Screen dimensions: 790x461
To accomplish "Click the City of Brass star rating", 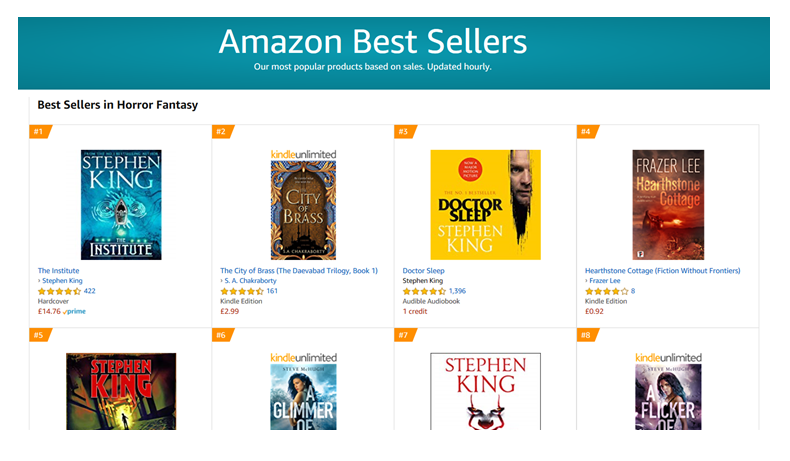I will 242,291.
